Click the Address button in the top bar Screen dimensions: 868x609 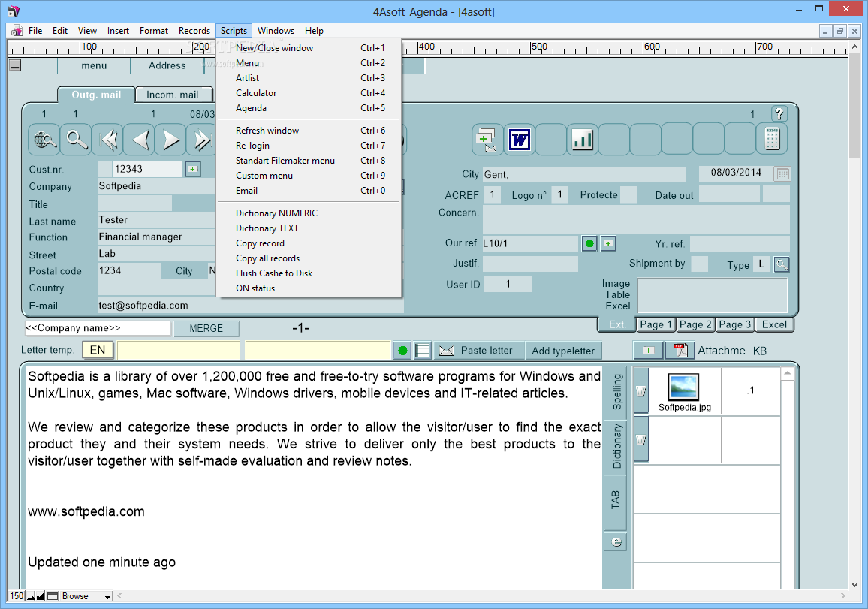[167, 66]
